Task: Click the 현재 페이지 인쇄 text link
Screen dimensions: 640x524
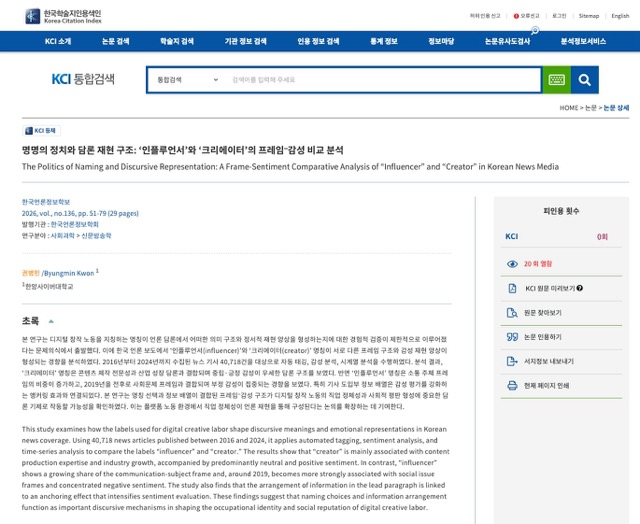Action: 547,386
